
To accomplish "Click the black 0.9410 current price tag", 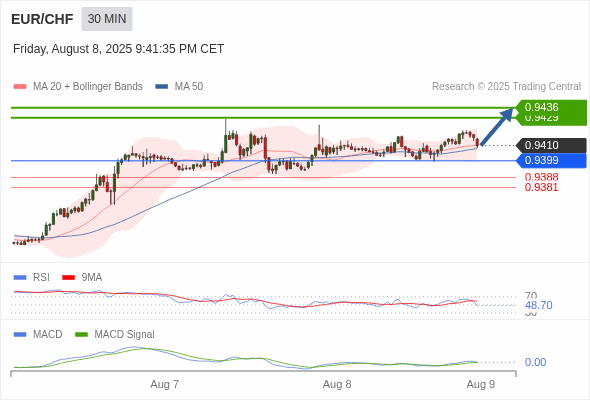I will coord(551,145).
